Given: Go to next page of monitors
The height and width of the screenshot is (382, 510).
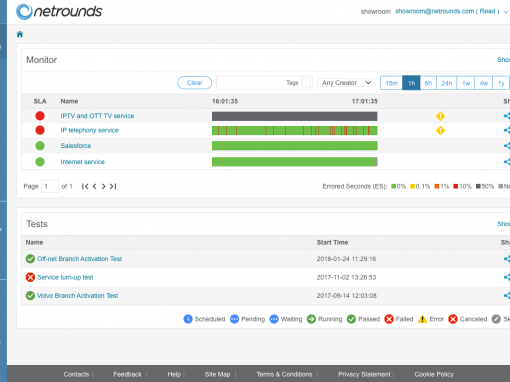Looking at the screenshot, I should (x=104, y=186).
